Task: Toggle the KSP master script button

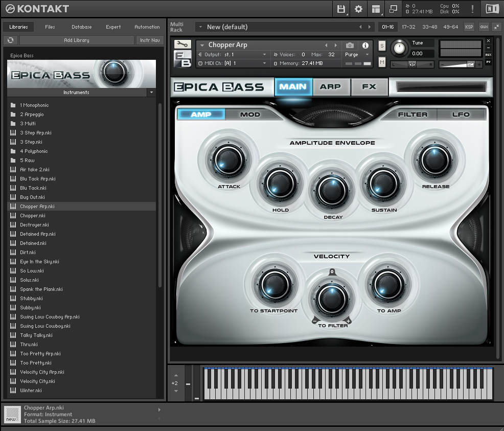Action: coord(469,27)
